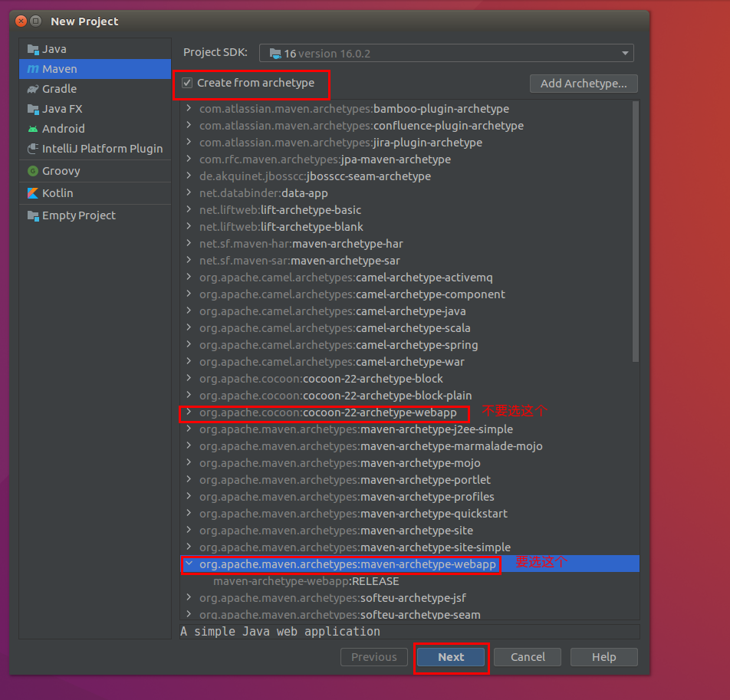Viewport: 730px width, 700px height.
Task: Select Java FX project type
Action: coord(95,109)
